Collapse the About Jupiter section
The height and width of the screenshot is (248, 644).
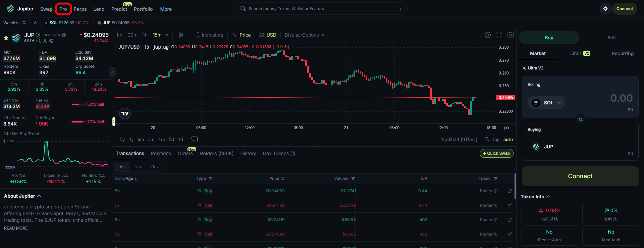coord(39,196)
